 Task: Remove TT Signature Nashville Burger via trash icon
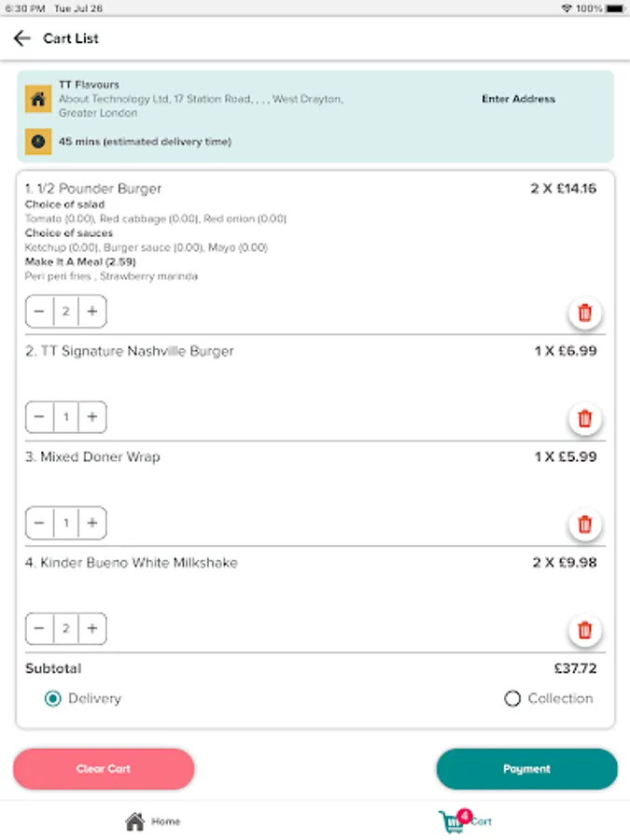(585, 418)
